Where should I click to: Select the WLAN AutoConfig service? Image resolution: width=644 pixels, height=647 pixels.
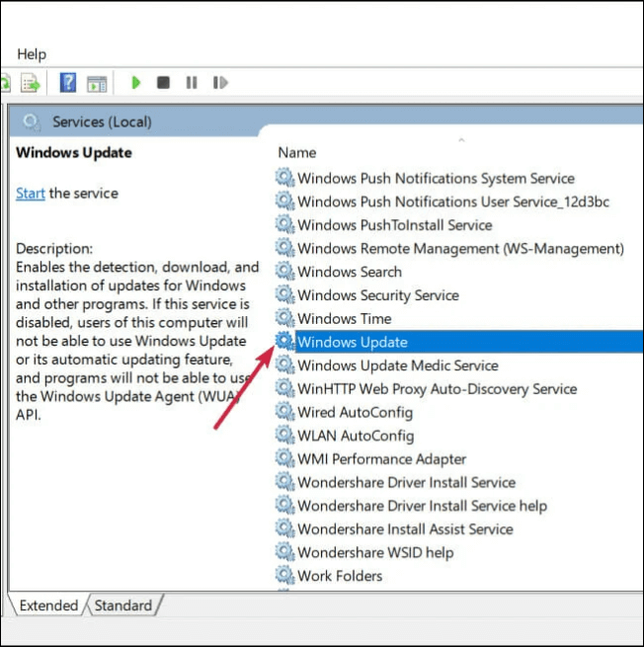356,436
